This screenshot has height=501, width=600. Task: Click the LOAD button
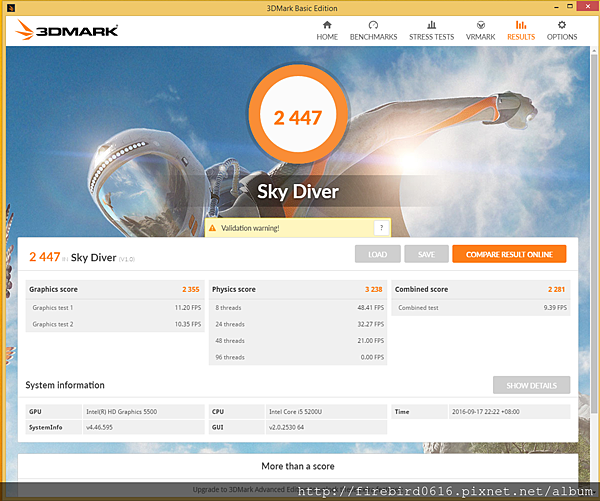click(378, 254)
